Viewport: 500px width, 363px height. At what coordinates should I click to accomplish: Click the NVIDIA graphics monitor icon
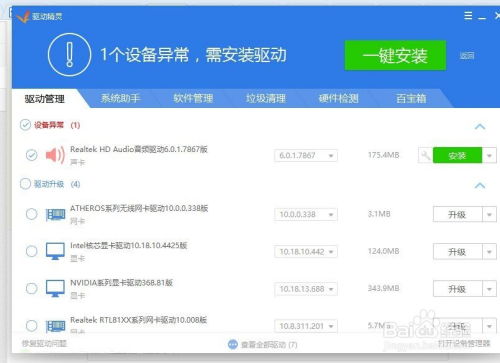pyautogui.click(x=55, y=288)
